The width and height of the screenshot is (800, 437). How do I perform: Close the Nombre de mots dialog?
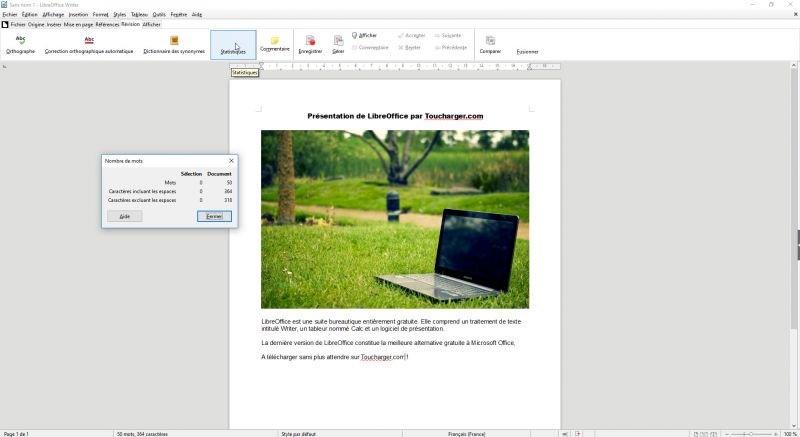click(231, 161)
